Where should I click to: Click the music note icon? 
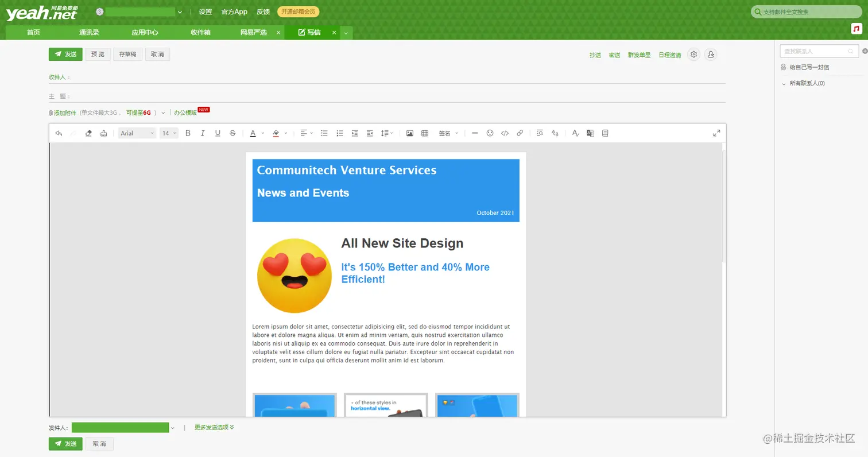(857, 29)
